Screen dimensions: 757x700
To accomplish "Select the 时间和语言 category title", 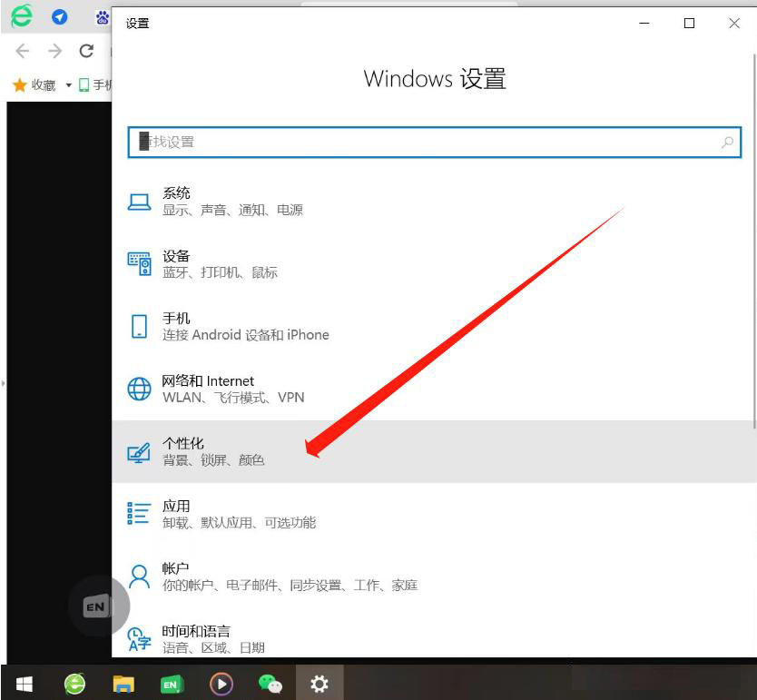I will point(196,631).
